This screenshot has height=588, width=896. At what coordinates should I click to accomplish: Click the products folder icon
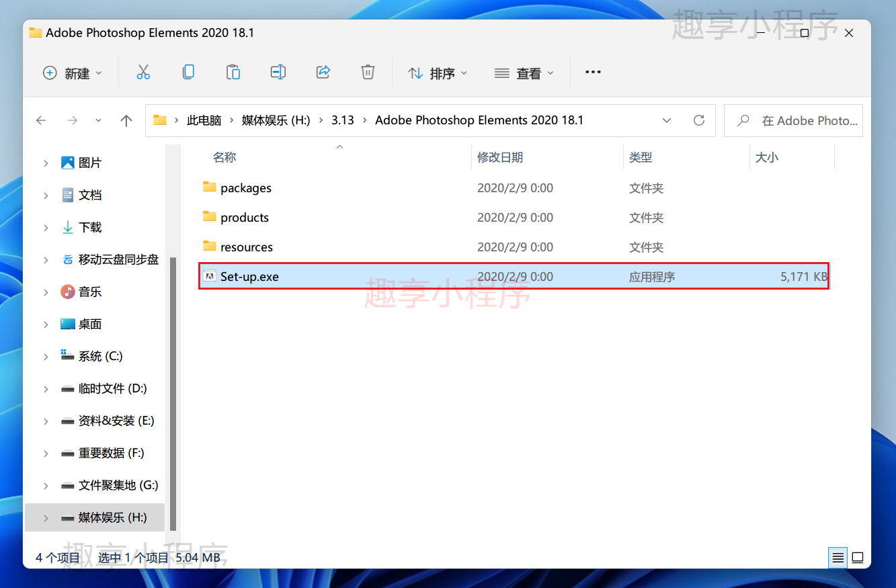point(209,217)
